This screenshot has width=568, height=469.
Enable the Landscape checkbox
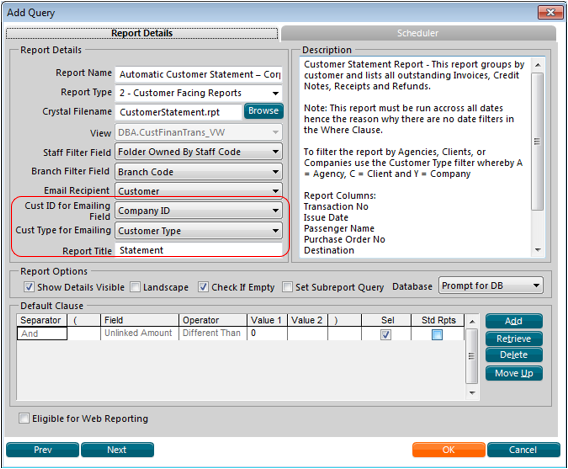coord(135,287)
